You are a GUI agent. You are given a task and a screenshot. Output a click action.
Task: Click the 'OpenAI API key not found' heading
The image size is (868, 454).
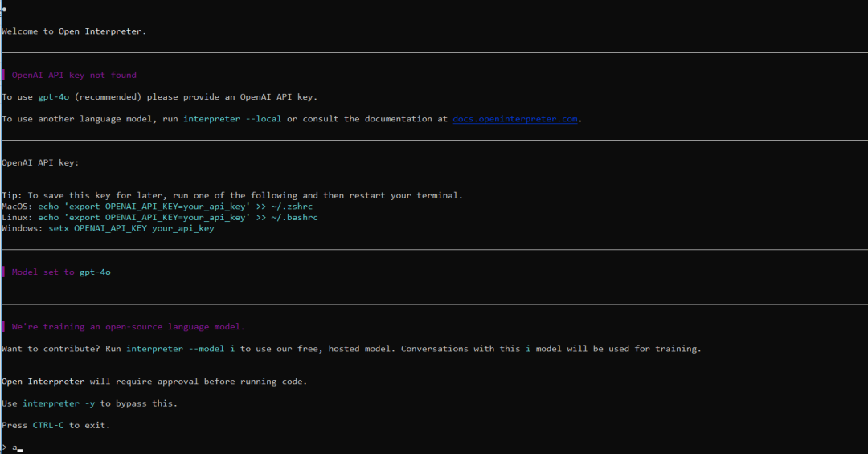coord(74,76)
